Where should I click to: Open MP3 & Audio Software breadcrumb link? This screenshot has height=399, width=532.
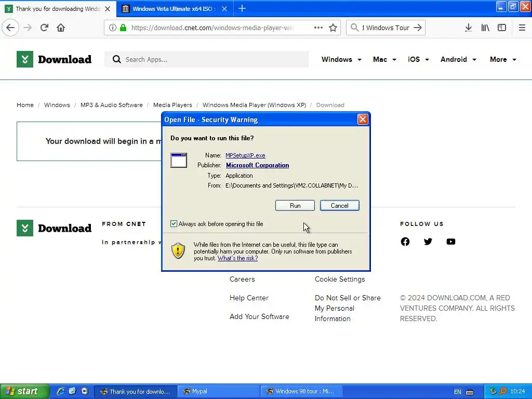[112, 105]
